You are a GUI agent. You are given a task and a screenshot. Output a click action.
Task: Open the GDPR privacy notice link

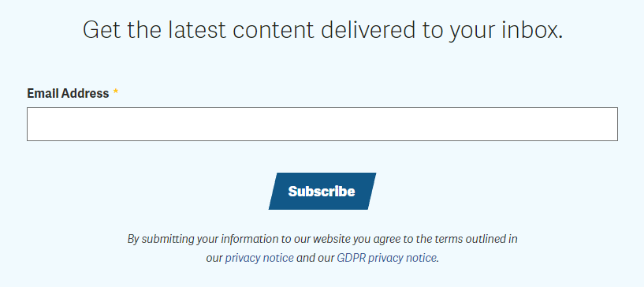pos(387,258)
